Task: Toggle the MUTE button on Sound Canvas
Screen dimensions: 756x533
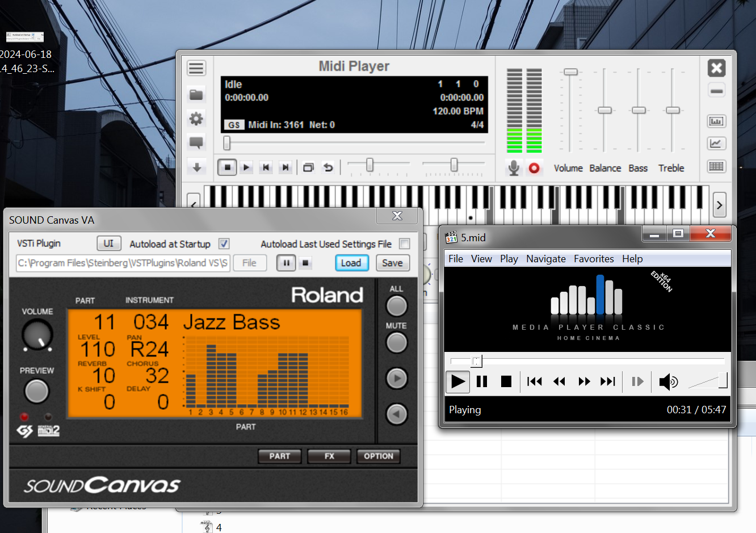Action: pos(397,343)
